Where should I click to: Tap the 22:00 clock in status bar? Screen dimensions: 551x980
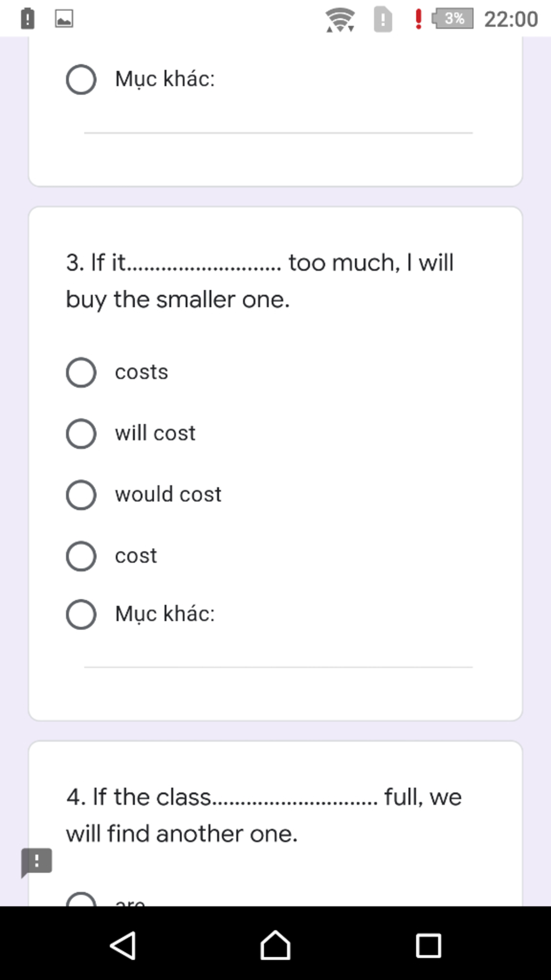(x=511, y=19)
